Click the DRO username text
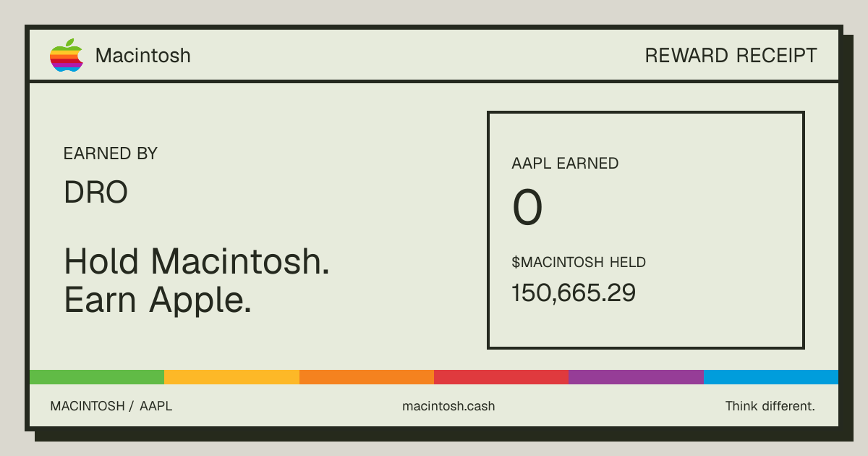The width and height of the screenshot is (868, 456). click(x=96, y=193)
